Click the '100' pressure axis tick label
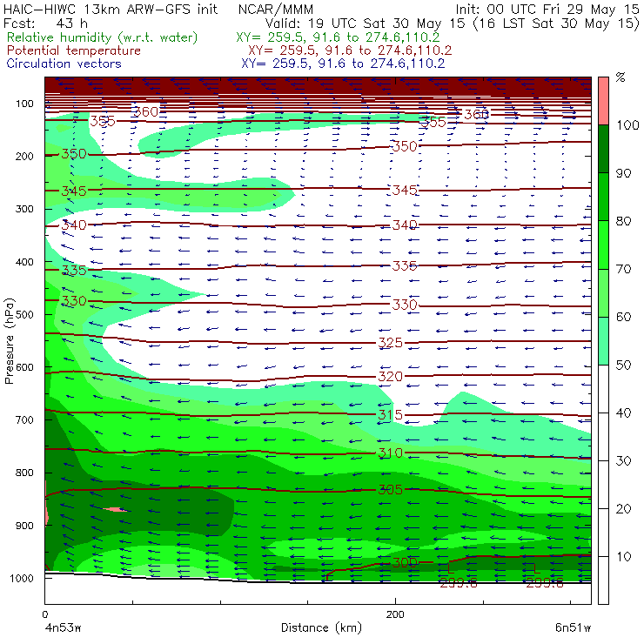 pos(24,104)
